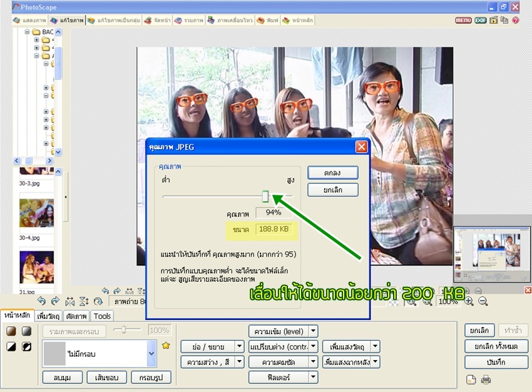Click ตกลง OK in the JPEG quality dialog
532x392 pixels.
(332, 173)
